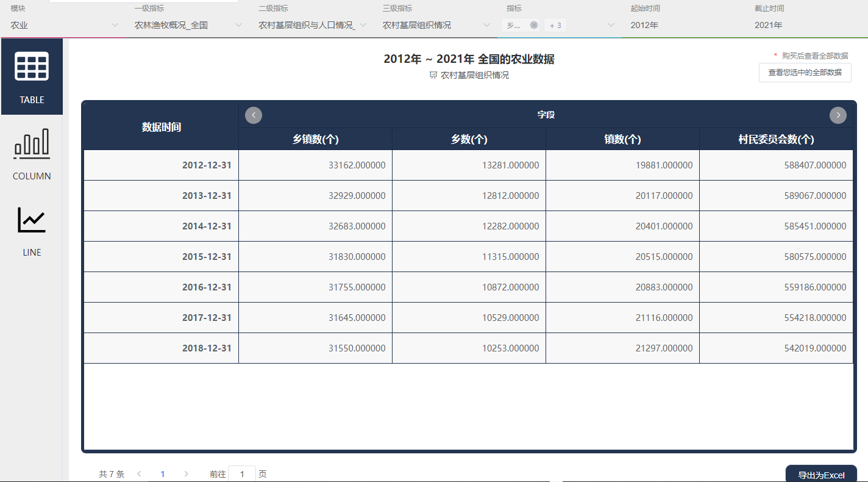
Task: Go to next page arrow
Action: coord(186,474)
